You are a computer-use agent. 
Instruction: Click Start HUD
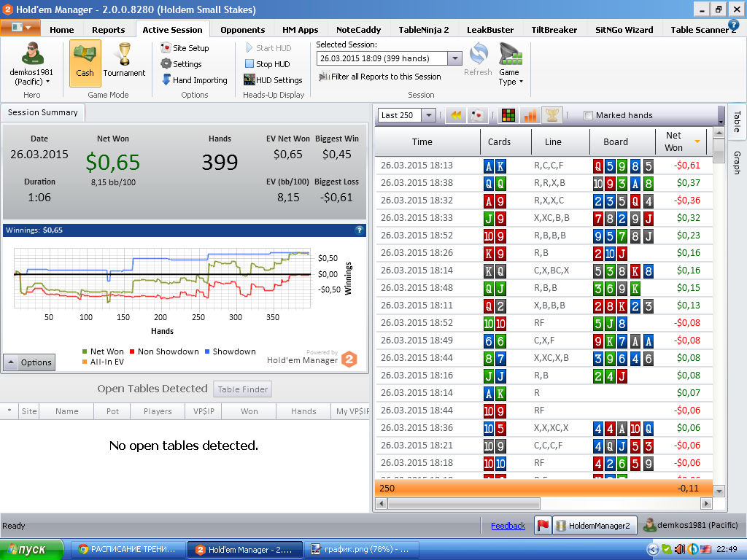click(268, 47)
